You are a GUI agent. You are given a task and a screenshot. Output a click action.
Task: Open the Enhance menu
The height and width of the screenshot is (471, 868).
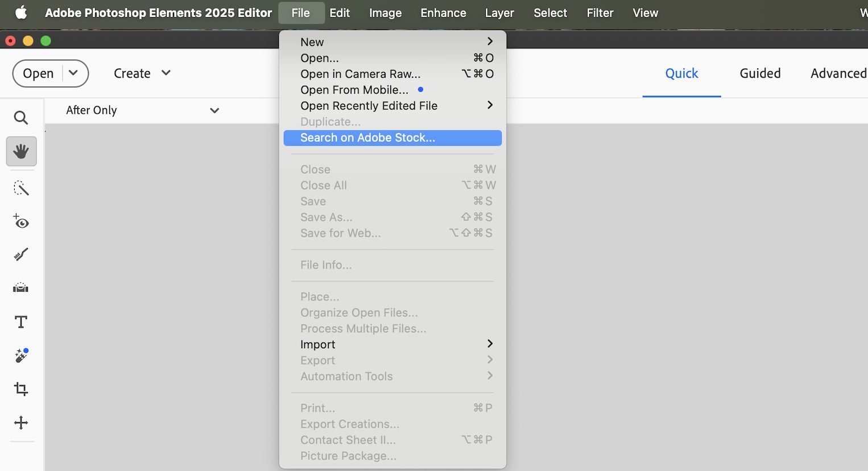[x=443, y=13]
